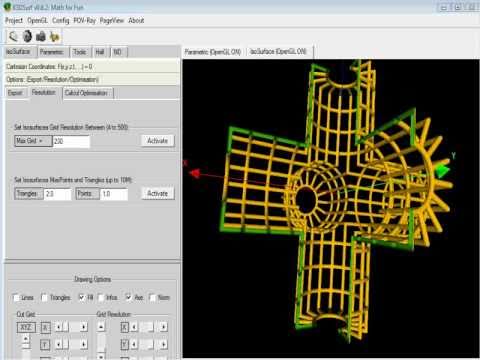Click left arrow of Grid Resolution Y slider
480x360 pixels.
click(134, 344)
